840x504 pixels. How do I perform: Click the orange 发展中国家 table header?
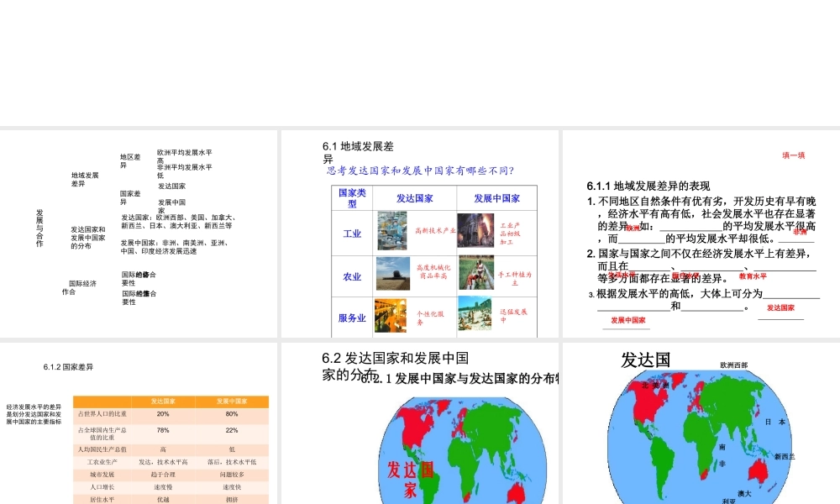pyautogui.click(x=232, y=402)
